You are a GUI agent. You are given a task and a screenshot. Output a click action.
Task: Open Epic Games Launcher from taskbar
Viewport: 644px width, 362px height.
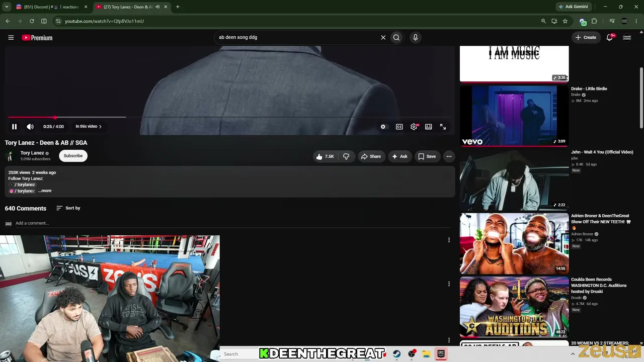441,354
